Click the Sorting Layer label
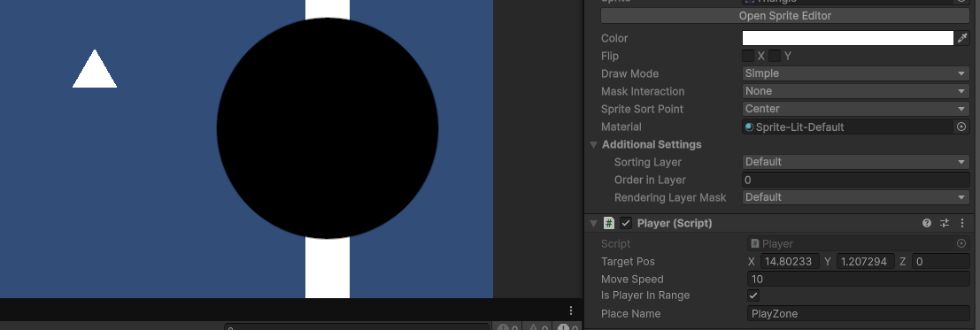Screen dimensions: 980x330 (x=647, y=162)
